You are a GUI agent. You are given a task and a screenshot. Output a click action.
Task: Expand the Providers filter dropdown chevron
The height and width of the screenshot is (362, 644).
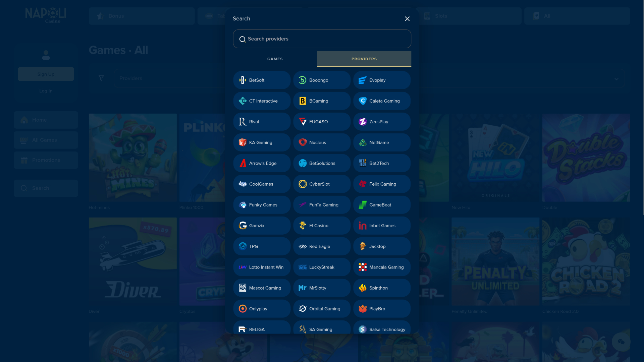pyautogui.click(x=616, y=79)
